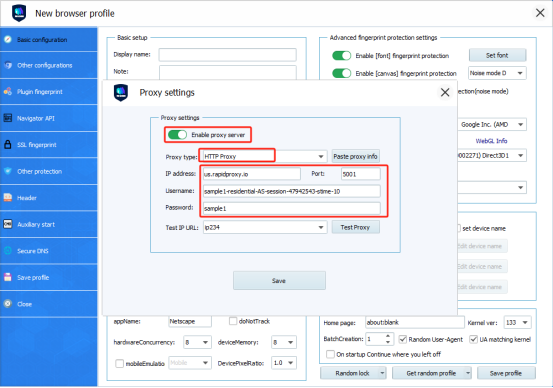Image resolution: width=553 pixels, height=388 pixels.
Task: Disable font fingerprint protection toggle
Action: pyautogui.click(x=341, y=56)
